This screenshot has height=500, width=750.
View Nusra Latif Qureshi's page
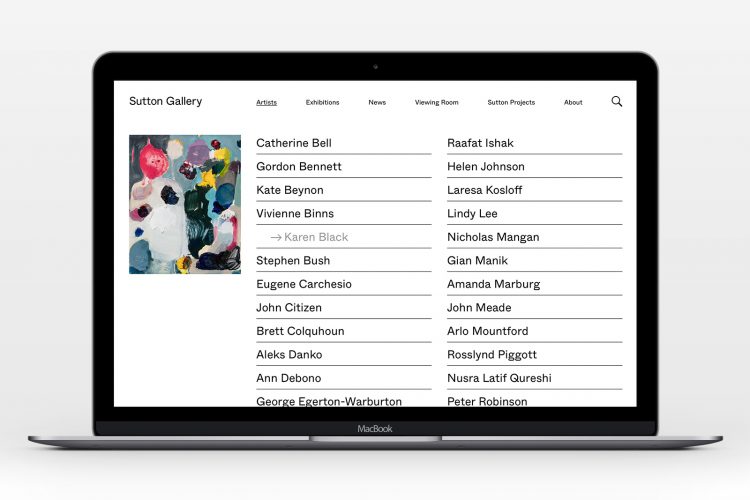pos(499,378)
